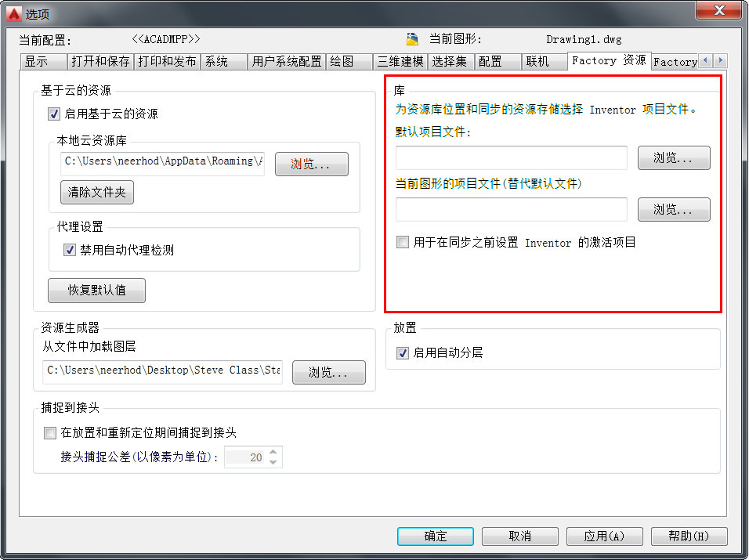Click tab scroll right arrow
This screenshot has width=749, height=560.
[x=720, y=60]
